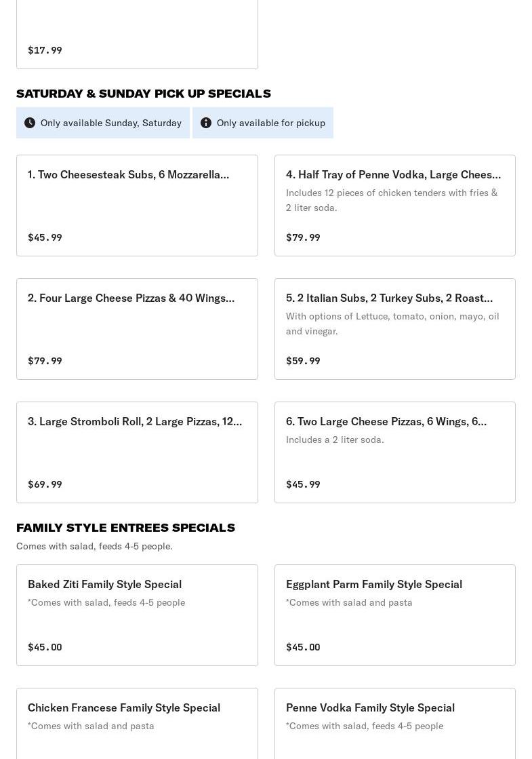
Task: Select the 2 Italian Subs, 2 Turkey Subs special
Action: (394, 328)
